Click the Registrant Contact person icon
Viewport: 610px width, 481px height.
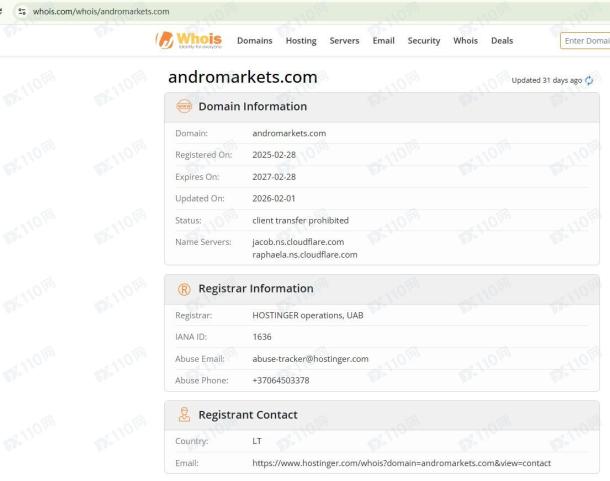coord(184,415)
